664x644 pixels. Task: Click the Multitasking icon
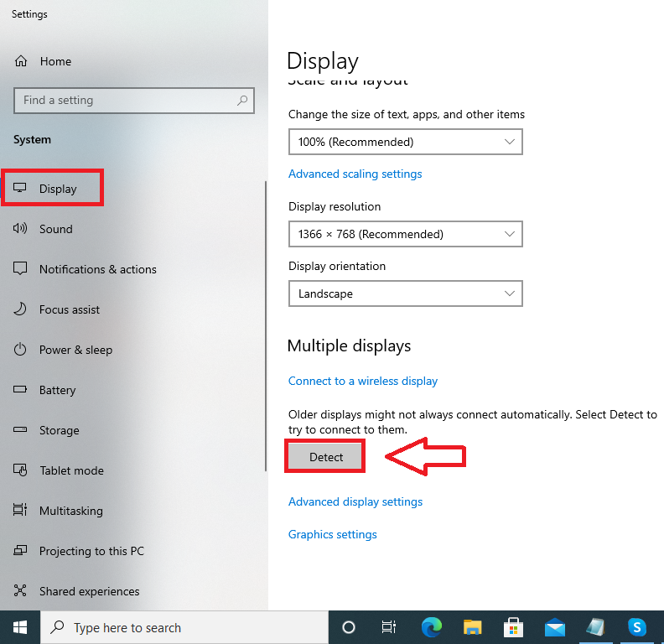(20, 510)
